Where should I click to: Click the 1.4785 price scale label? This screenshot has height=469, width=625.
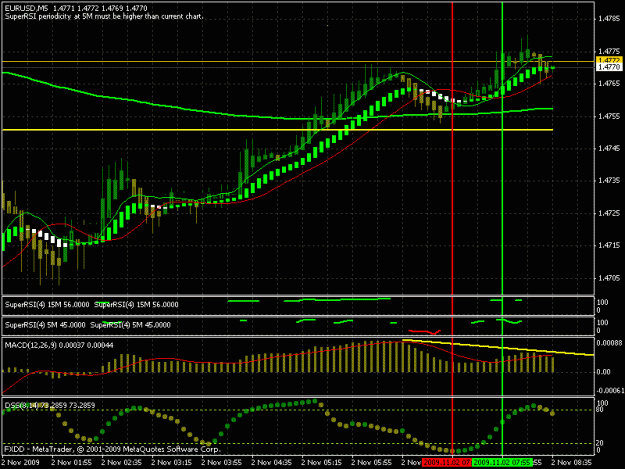click(x=609, y=18)
